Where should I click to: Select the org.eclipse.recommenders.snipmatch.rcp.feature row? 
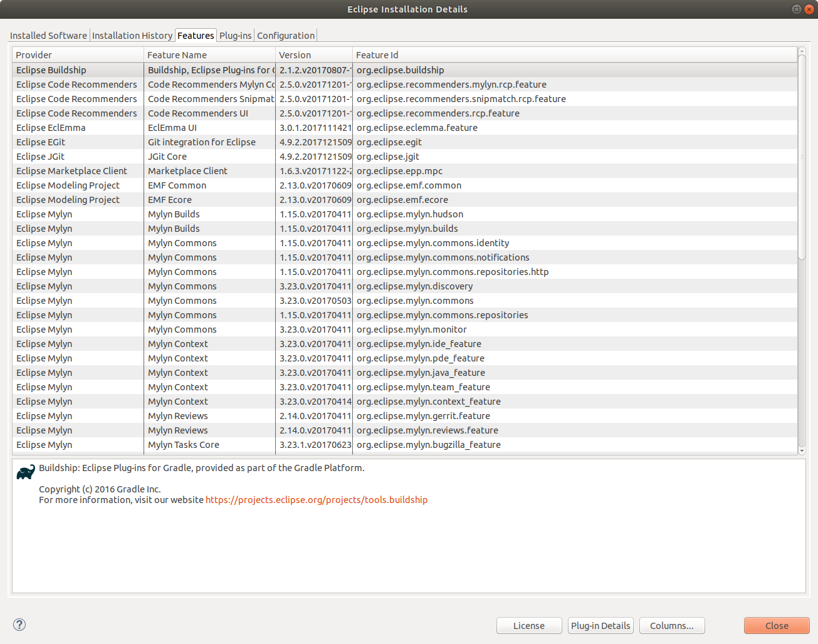point(405,99)
